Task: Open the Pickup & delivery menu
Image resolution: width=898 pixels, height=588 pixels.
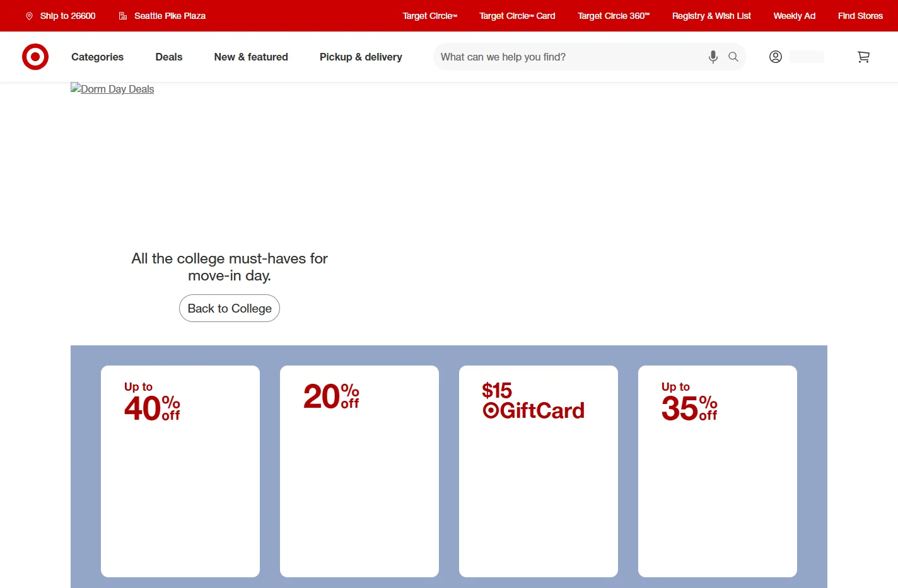Action: click(x=361, y=57)
